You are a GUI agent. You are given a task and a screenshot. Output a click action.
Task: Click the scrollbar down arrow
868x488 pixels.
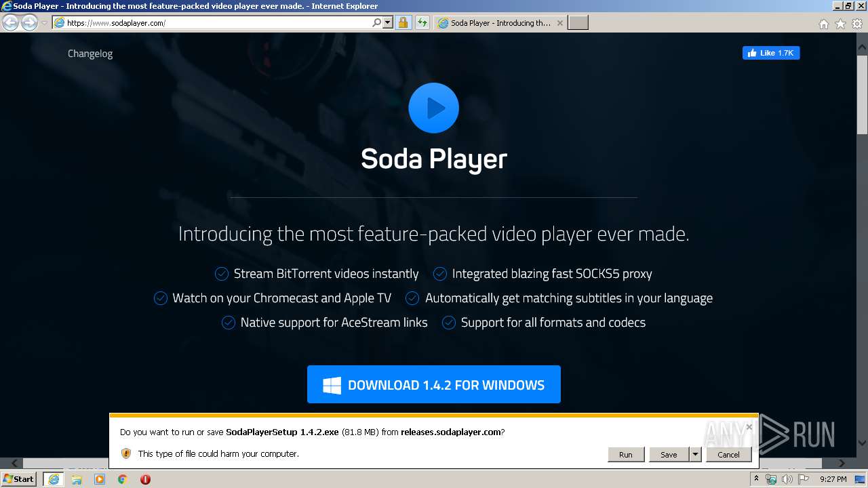862,443
